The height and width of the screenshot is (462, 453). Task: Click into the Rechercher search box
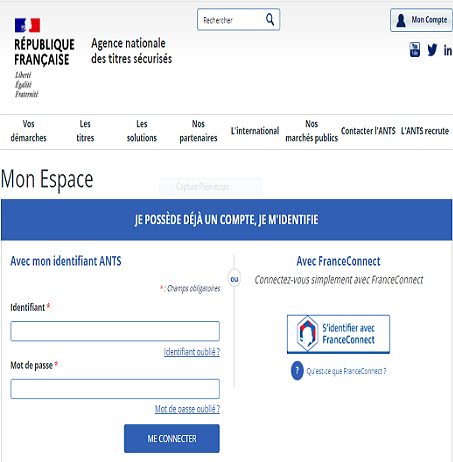[x=232, y=20]
